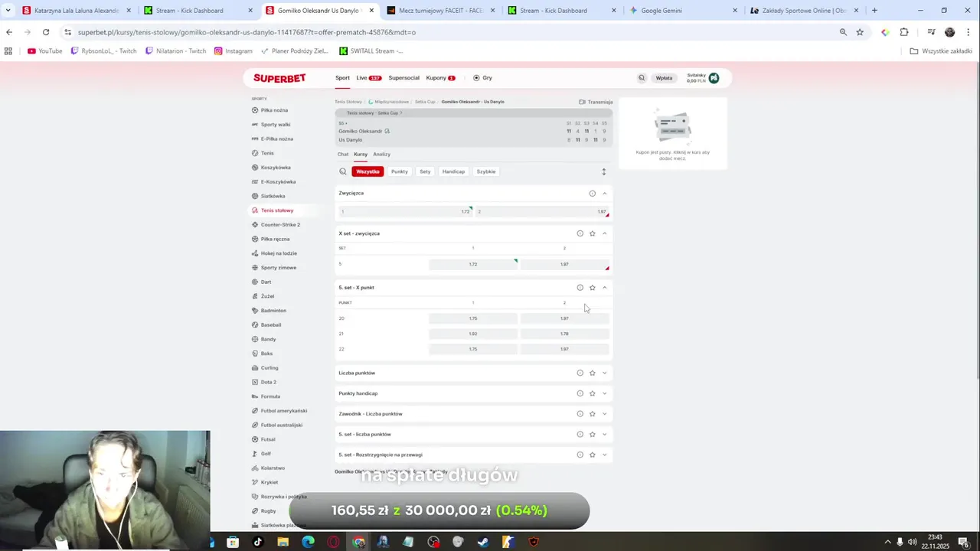980x551 pixels.
Task: Collapse 5. set - X punkt market
Action: coord(604,288)
